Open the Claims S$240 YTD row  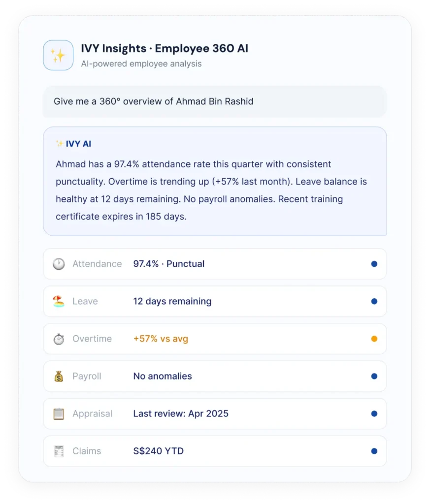coord(215,451)
